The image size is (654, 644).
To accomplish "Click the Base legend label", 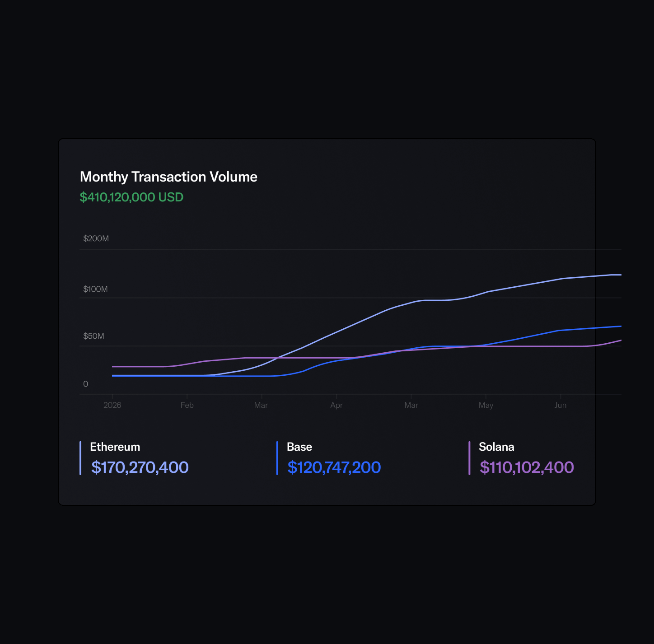I will click(x=299, y=447).
